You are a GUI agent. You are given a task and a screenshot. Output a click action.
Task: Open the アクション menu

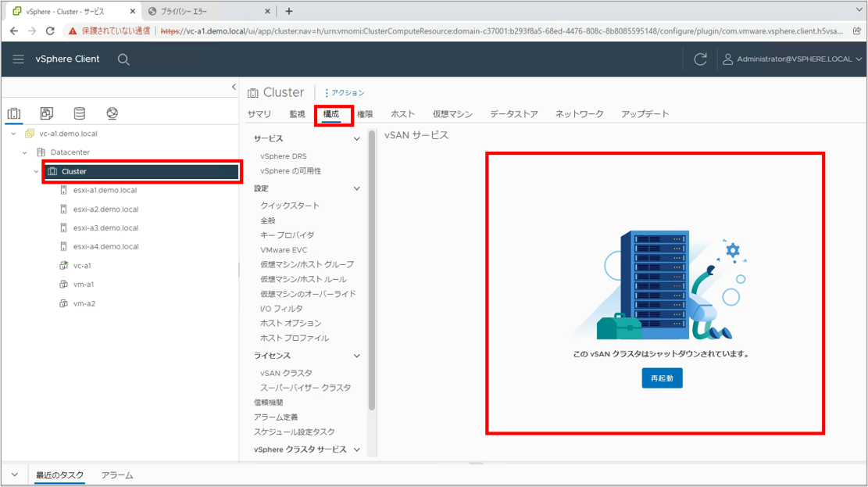pos(345,93)
